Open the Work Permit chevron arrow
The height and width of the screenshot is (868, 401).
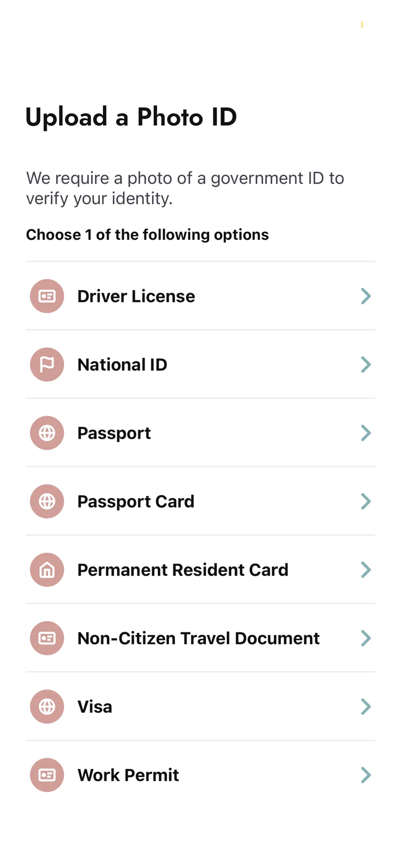[366, 775]
